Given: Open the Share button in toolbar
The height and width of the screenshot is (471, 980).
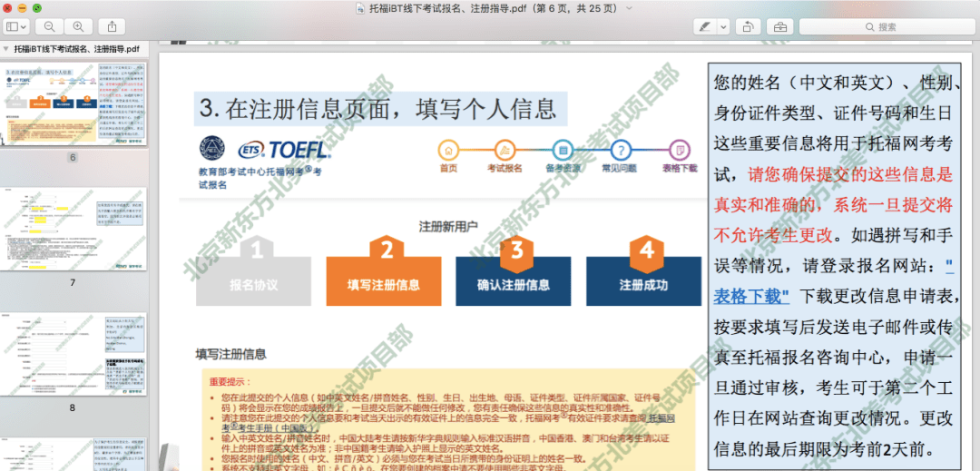Looking at the screenshot, I should 112,26.
